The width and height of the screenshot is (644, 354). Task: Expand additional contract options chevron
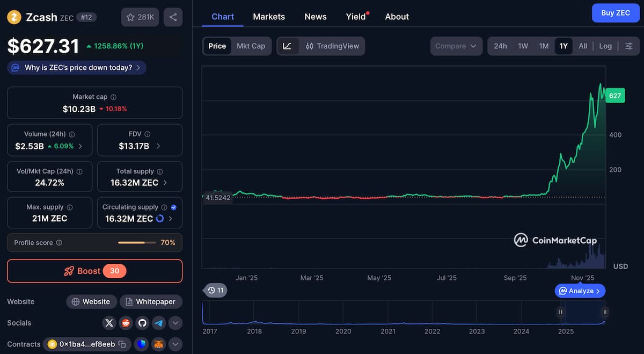[175, 344]
